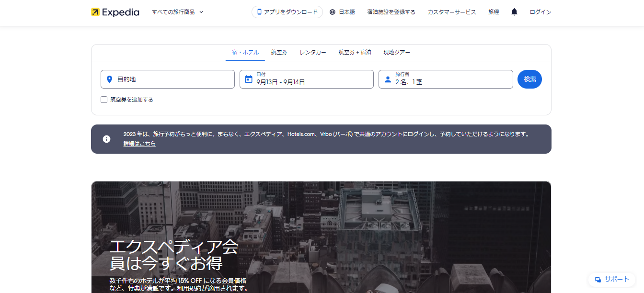Image resolution: width=644 pixels, height=293 pixels.
Task: Click the phone icon on アプリをダウンロード
Action: click(x=259, y=11)
